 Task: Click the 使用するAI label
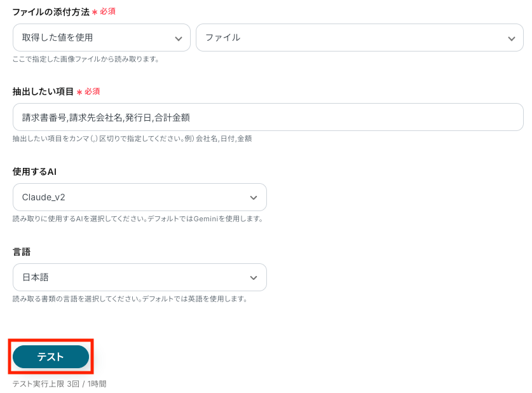pyautogui.click(x=34, y=172)
